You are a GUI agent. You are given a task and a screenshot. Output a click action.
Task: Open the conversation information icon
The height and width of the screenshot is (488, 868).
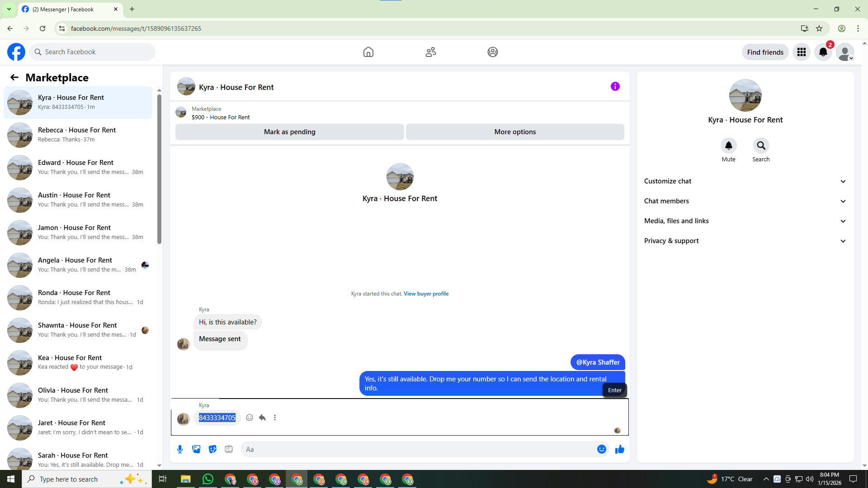coord(615,86)
